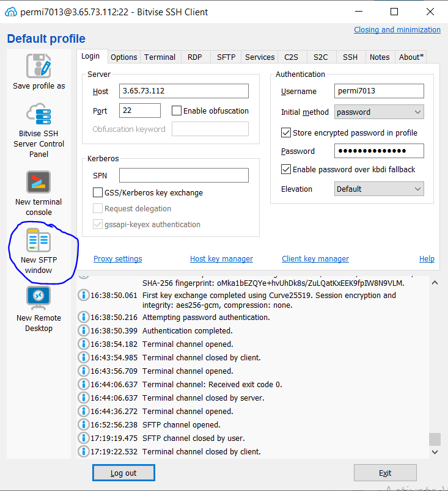This screenshot has width=448, height=491.
Task: Open the Initial method dropdown
Action: [x=379, y=112]
